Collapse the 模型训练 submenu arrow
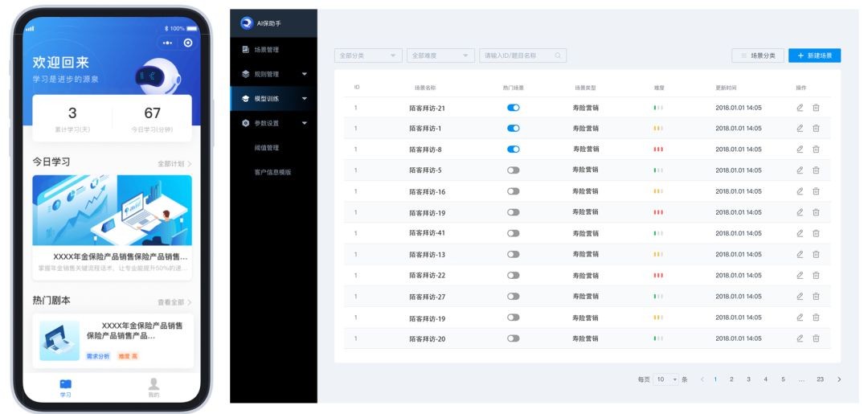The image size is (868, 414). [x=305, y=99]
